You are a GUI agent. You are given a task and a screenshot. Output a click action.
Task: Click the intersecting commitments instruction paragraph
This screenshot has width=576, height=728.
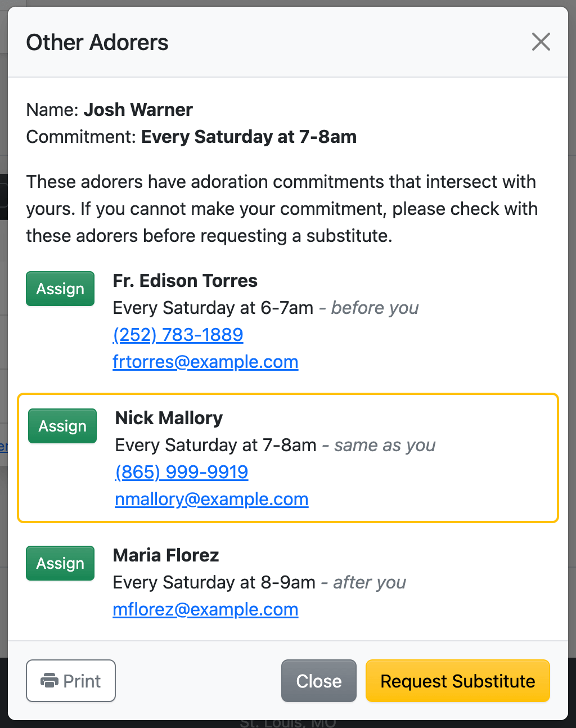pos(281,209)
